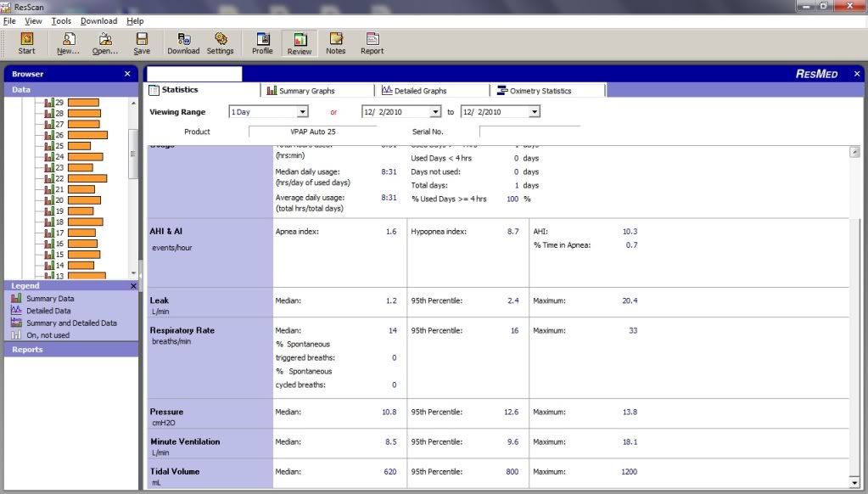This screenshot has height=494, width=868.
Task: Open the File menu
Action: pyautogui.click(x=9, y=21)
